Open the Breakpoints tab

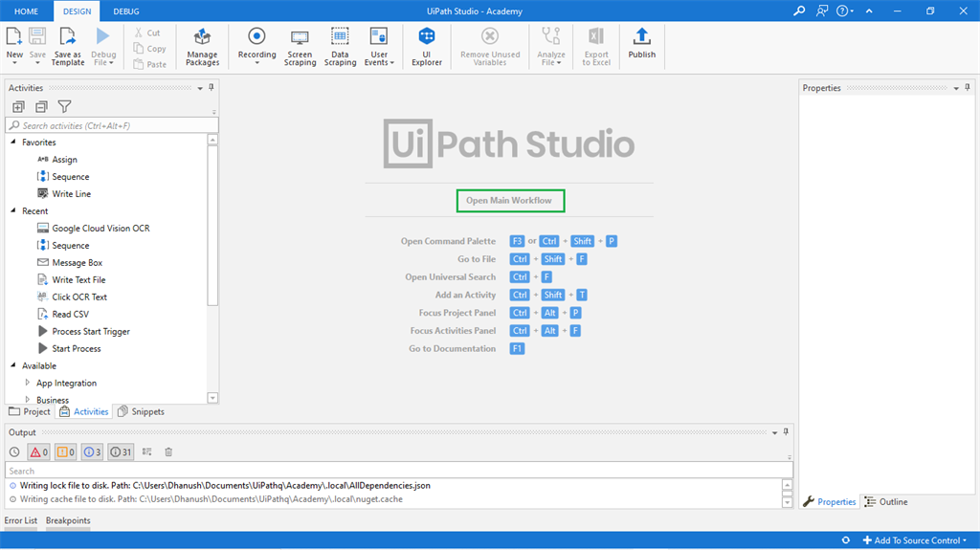coord(68,520)
